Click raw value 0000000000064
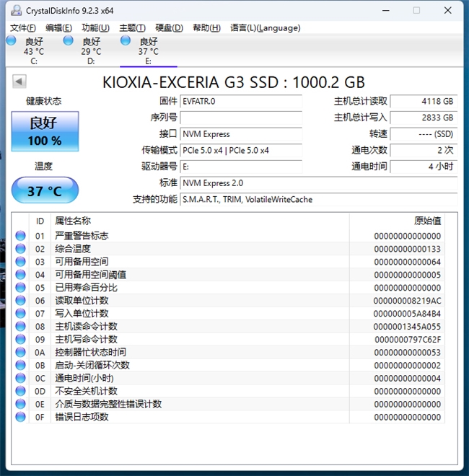 407,262
